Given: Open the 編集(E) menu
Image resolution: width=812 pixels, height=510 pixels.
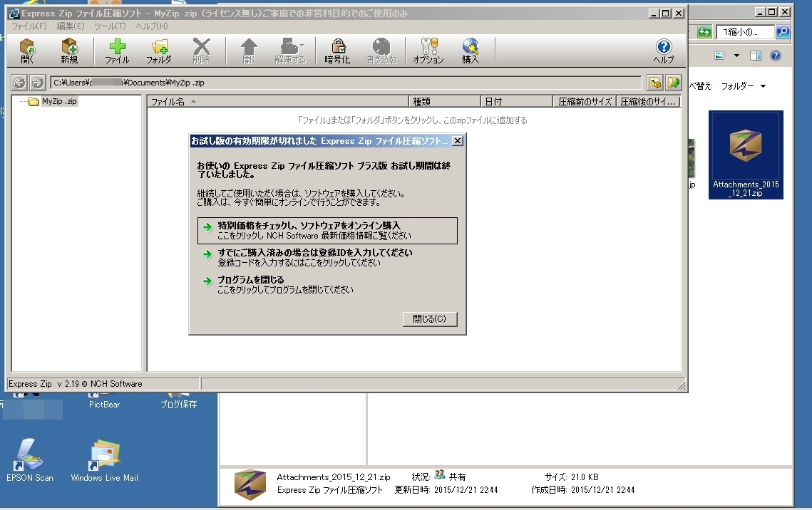Looking at the screenshot, I should (71, 26).
